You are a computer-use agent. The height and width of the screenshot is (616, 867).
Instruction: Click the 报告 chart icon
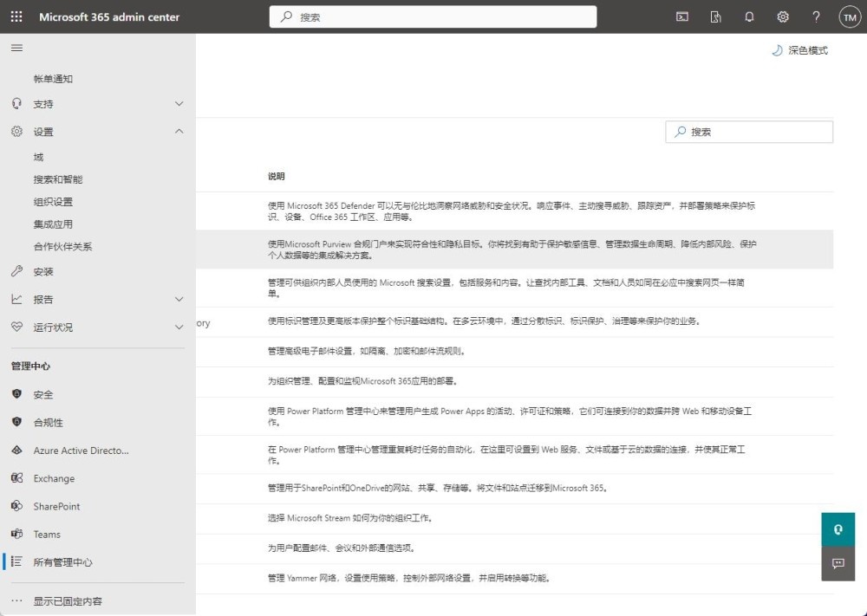click(x=16, y=300)
